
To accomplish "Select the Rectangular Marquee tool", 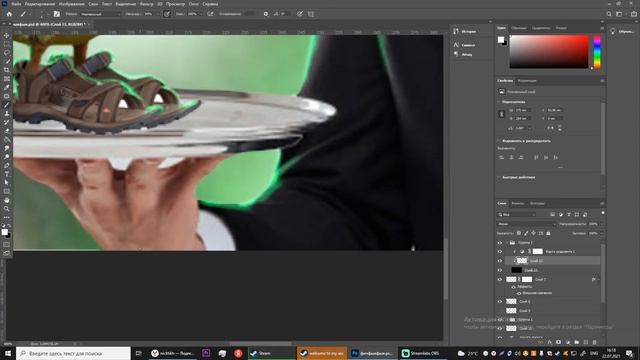I will point(7,44).
